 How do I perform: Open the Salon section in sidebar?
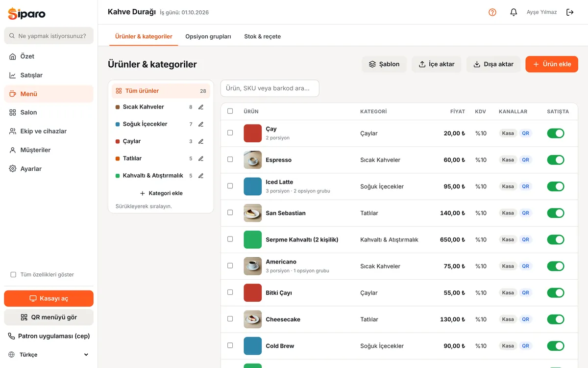(x=49, y=112)
